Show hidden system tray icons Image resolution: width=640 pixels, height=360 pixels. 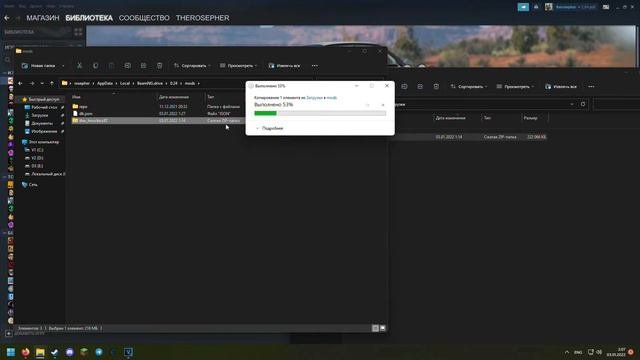(567, 352)
